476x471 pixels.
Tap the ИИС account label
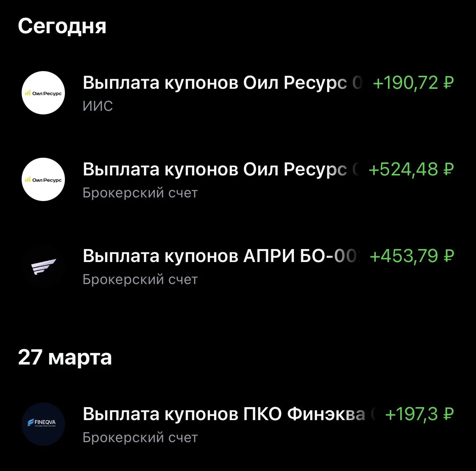(98, 106)
